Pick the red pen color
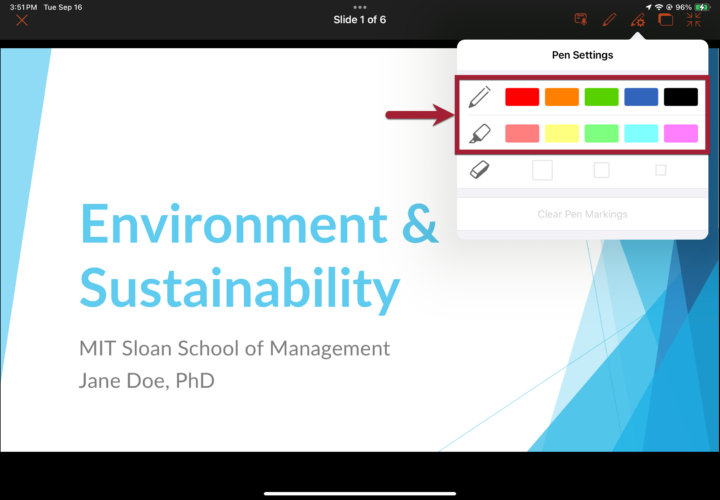The width and height of the screenshot is (720, 500). coord(522,97)
